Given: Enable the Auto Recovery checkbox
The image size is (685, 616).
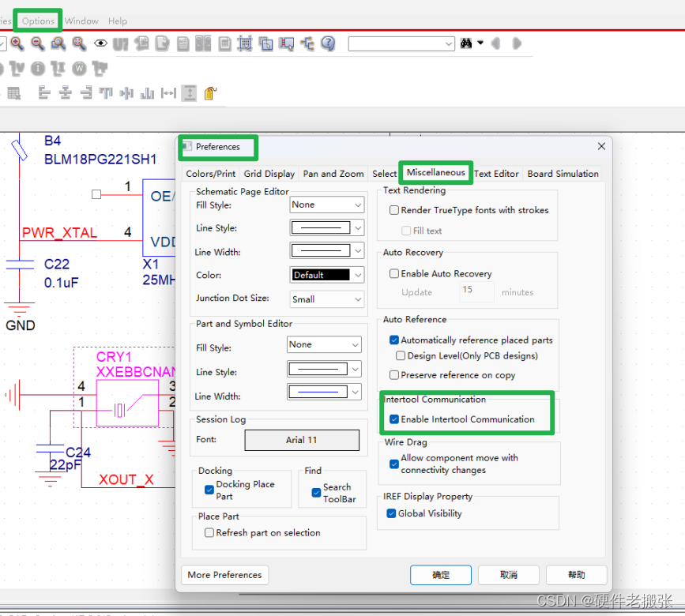Looking at the screenshot, I should (394, 274).
